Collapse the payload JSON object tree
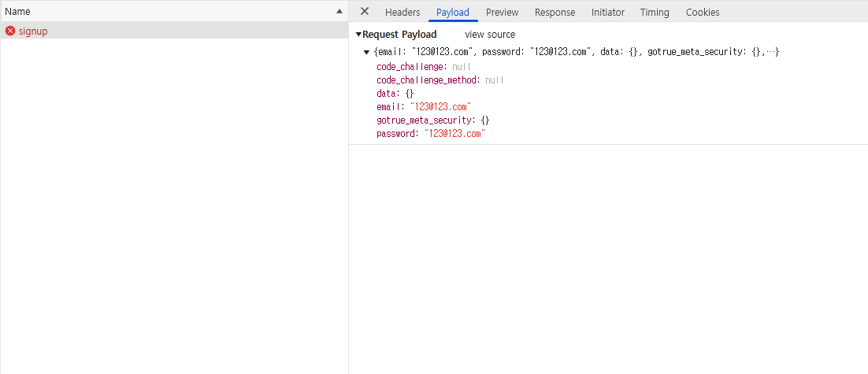This screenshot has width=868, height=374. pyautogui.click(x=366, y=52)
